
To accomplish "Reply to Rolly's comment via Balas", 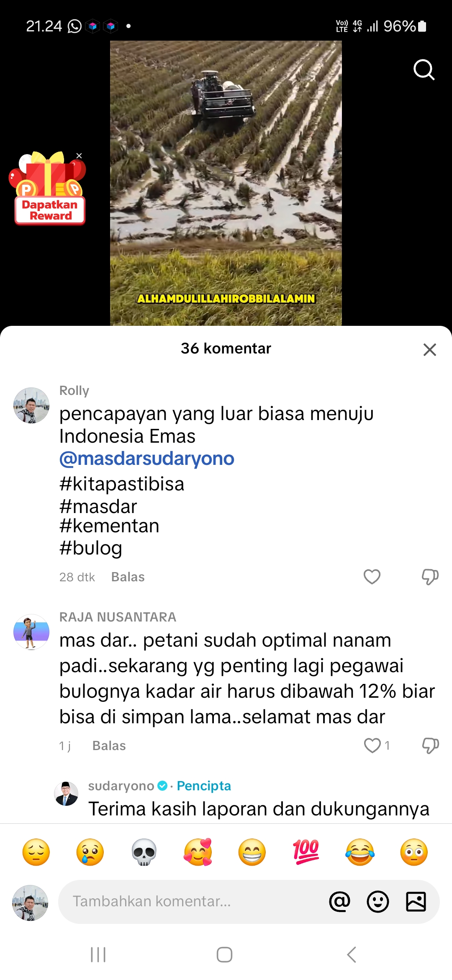I will (128, 577).
